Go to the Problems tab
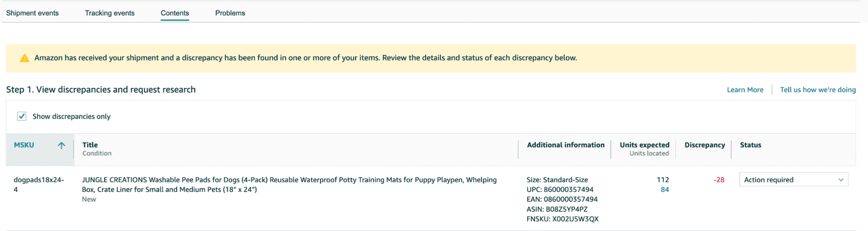868x231 pixels. click(x=230, y=13)
